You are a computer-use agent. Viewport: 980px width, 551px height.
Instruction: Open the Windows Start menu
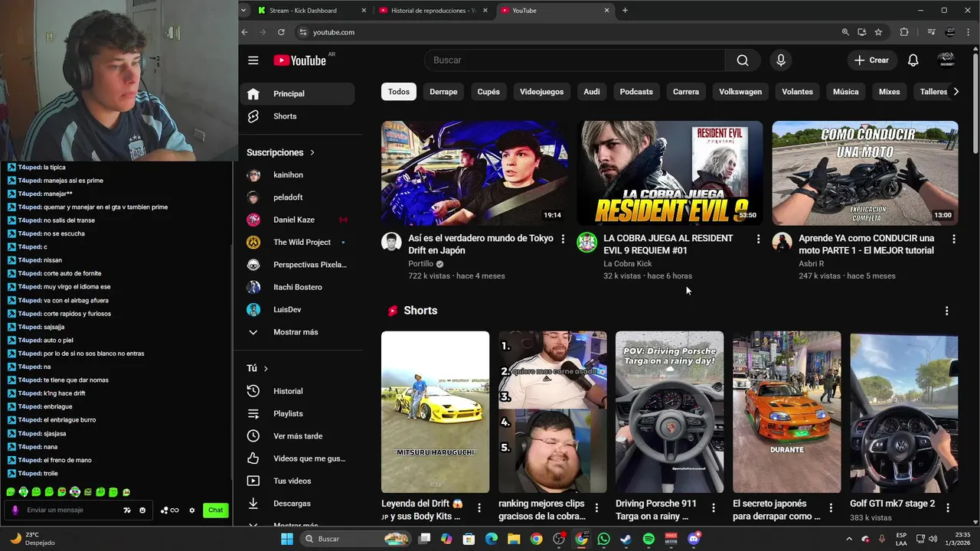click(287, 539)
